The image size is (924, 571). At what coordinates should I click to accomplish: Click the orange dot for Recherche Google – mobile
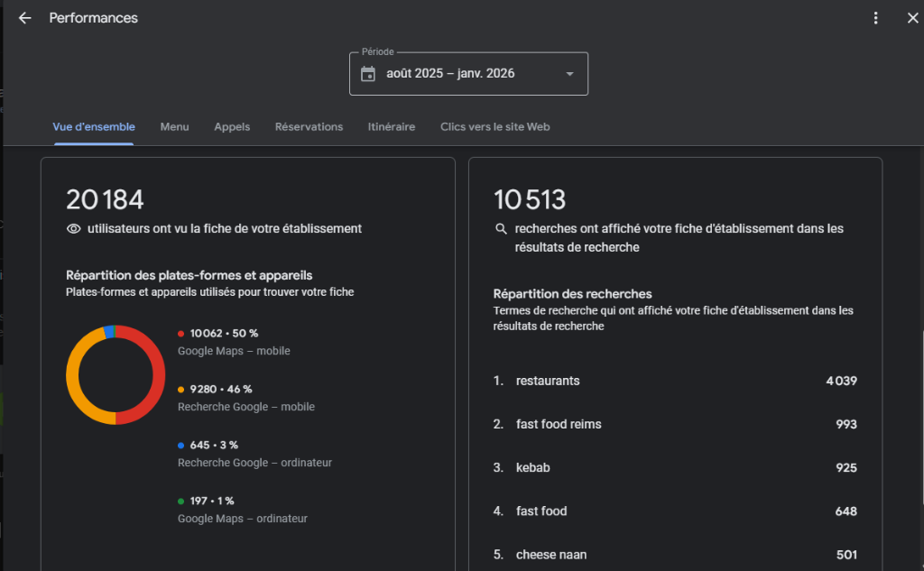(x=180, y=390)
